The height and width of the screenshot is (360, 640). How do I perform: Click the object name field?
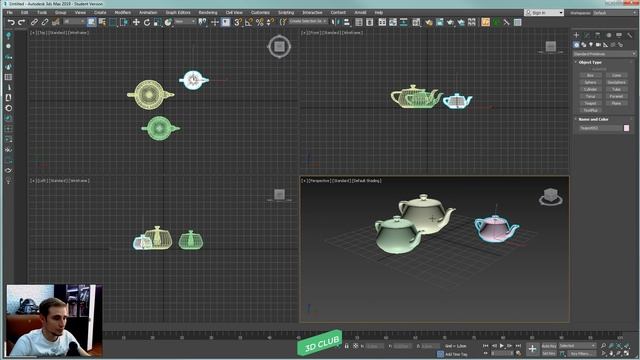pos(600,128)
